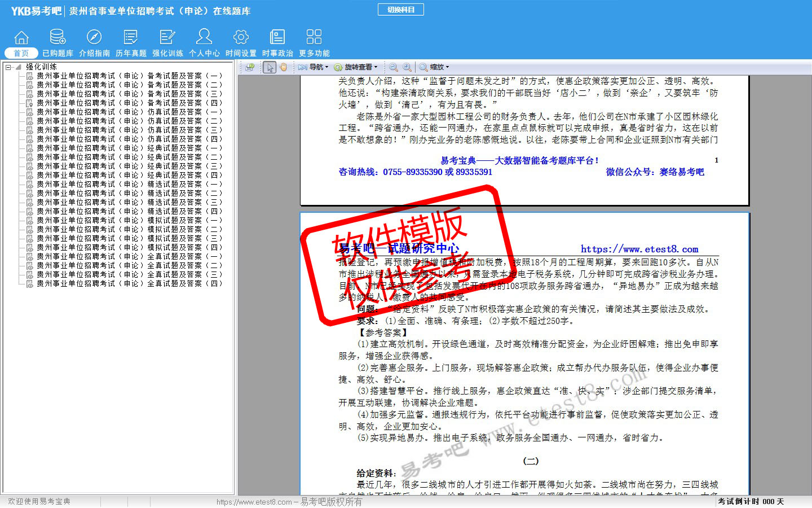
Task: Click the （二） section heading in document
Action: point(531,461)
